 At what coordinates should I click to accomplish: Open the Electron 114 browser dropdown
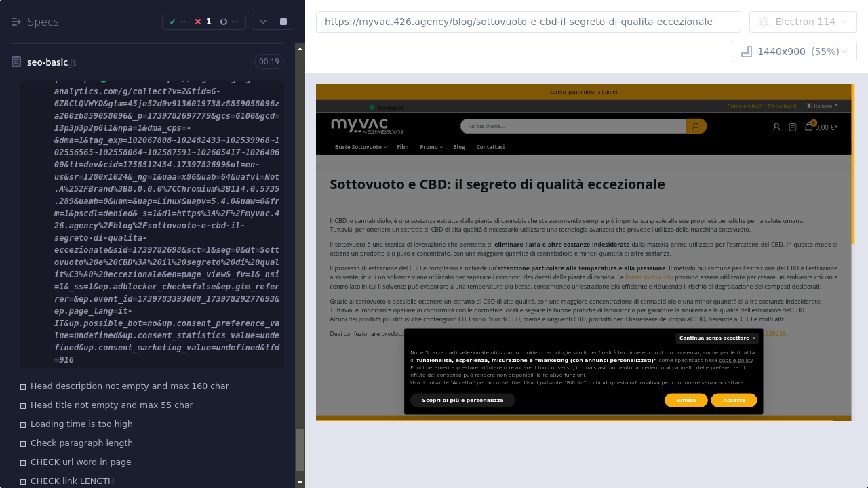(803, 22)
